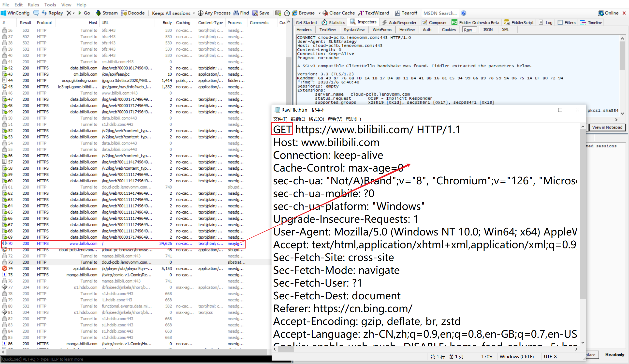The image size is (629, 364).
Task: Open TextWizard tool
Action: (x=374, y=13)
